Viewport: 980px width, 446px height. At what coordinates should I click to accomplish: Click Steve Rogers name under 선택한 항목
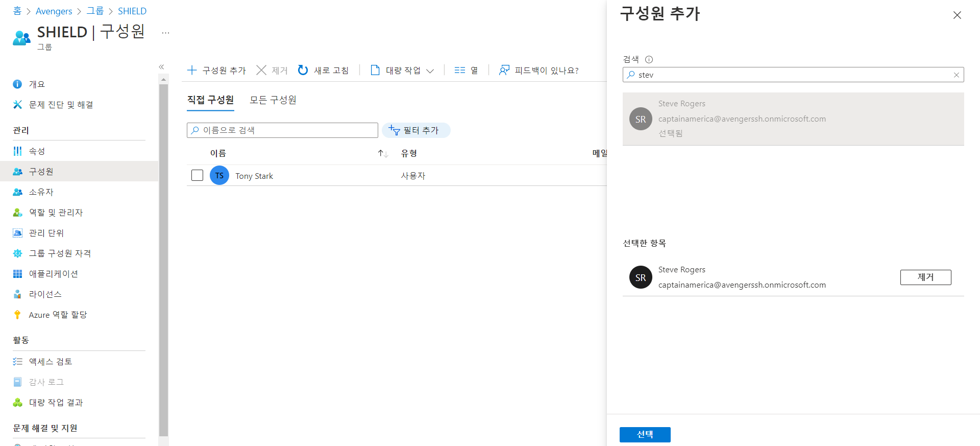coord(681,270)
